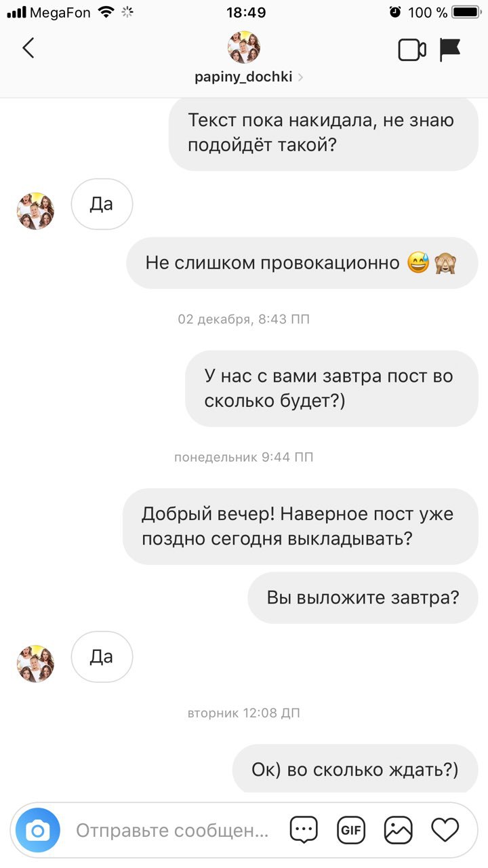Select the Не слишком провокационно message
Screen dimensions: 488x868
pos(302,263)
